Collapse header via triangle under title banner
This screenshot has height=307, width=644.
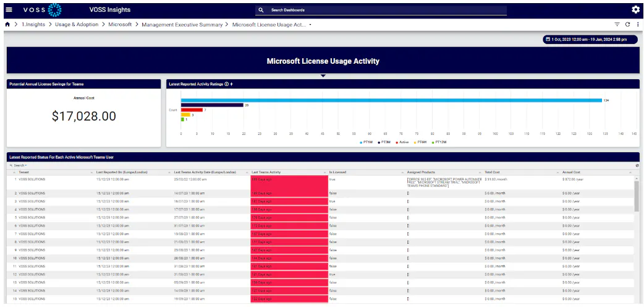pos(323,76)
